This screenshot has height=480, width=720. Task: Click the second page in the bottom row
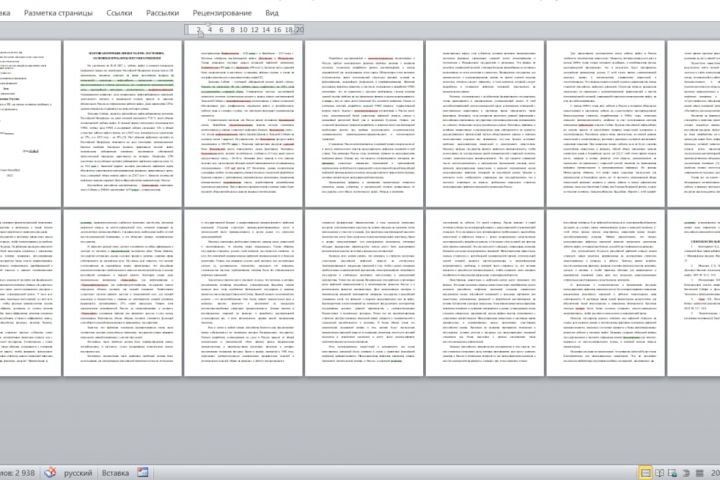point(123,293)
